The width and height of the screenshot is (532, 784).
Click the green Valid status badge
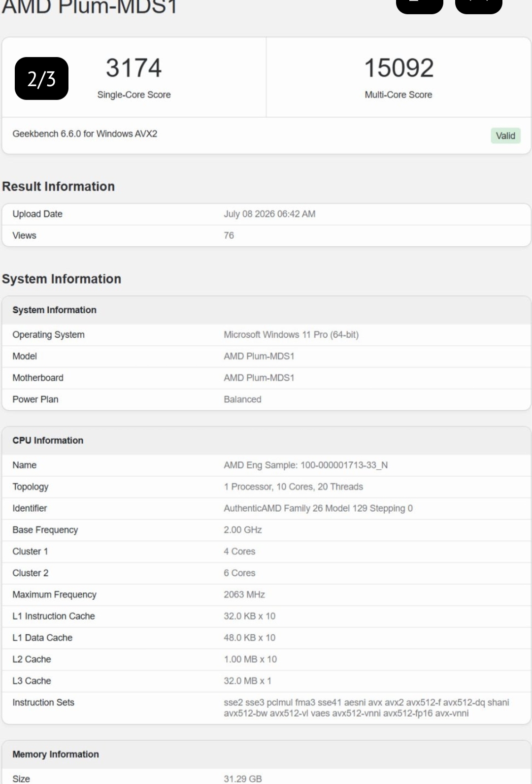click(505, 135)
